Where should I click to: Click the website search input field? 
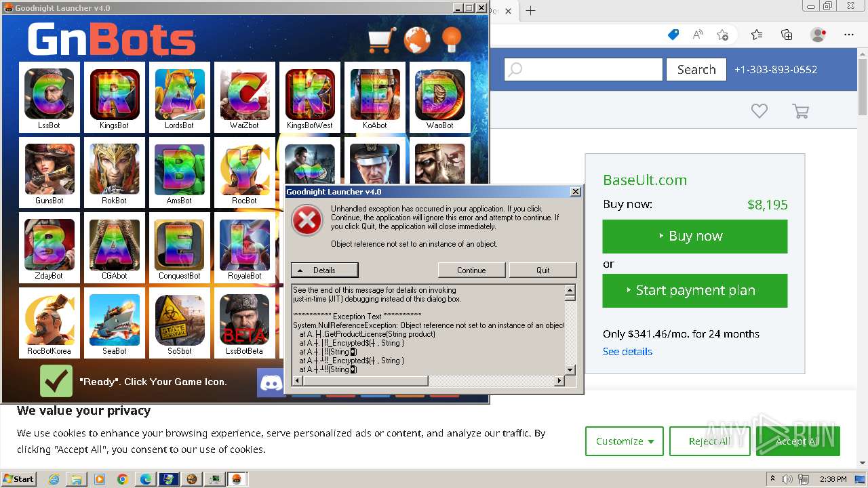point(583,69)
